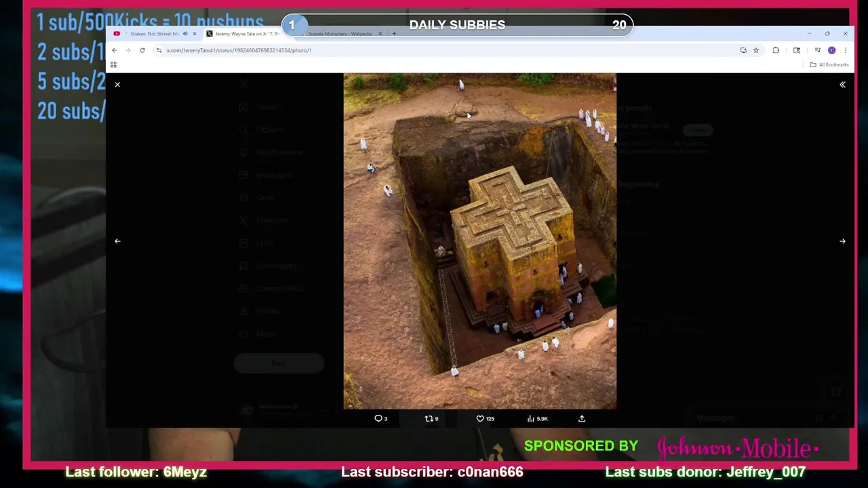
Task: View post analytics showing 5.9K views
Action: click(x=538, y=419)
